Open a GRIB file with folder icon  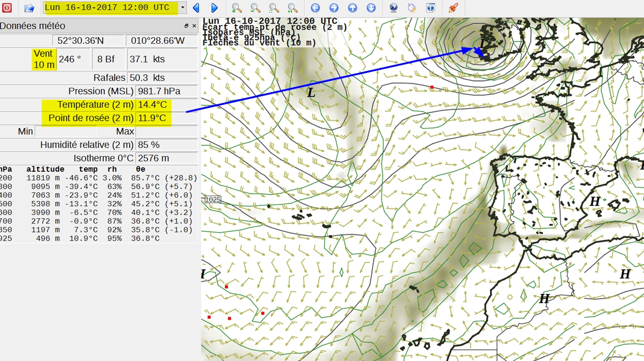(29, 8)
